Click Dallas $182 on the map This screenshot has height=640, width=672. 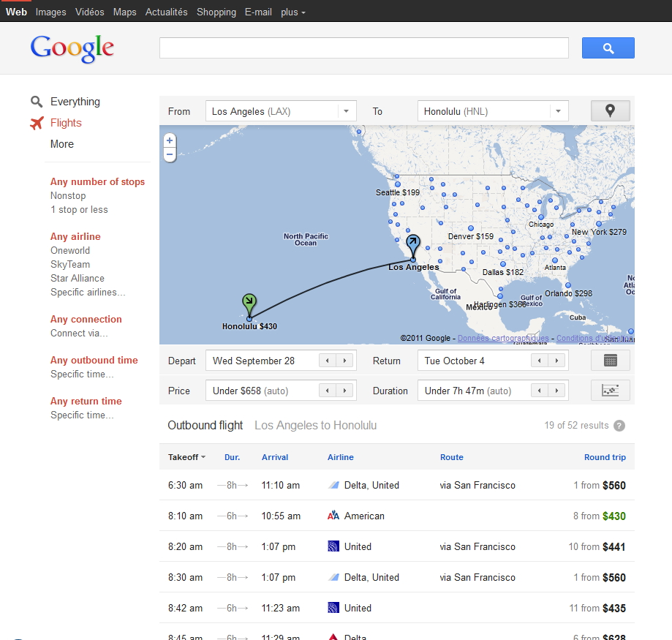[502, 272]
